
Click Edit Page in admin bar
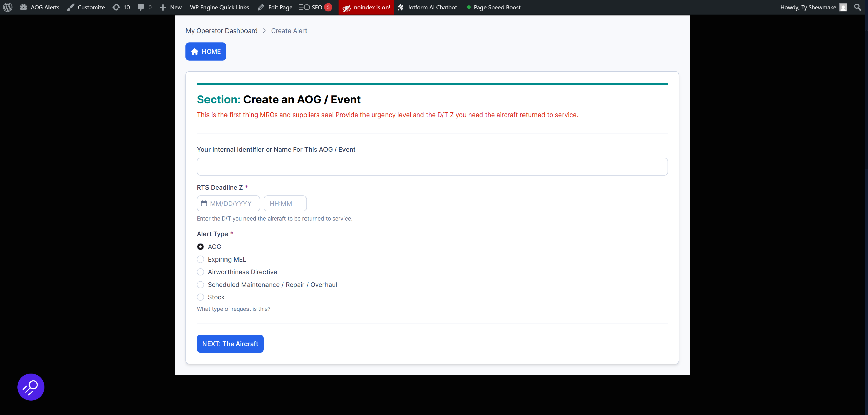coord(275,7)
